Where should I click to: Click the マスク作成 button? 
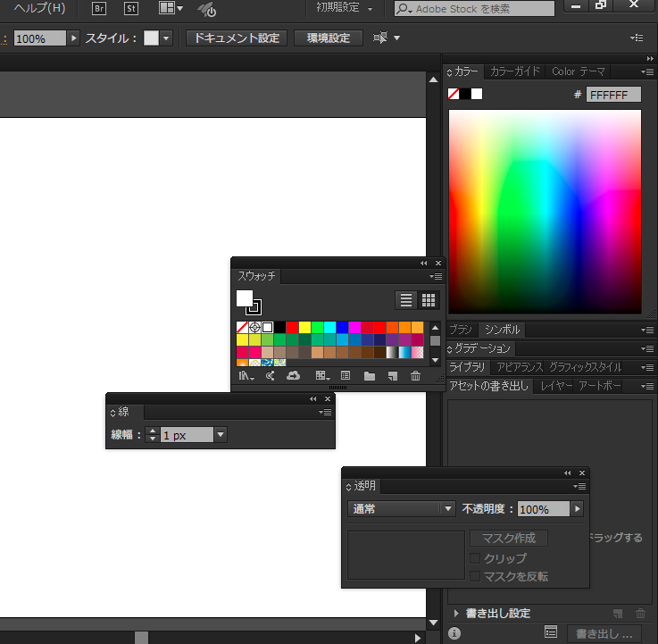click(x=509, y=538)
